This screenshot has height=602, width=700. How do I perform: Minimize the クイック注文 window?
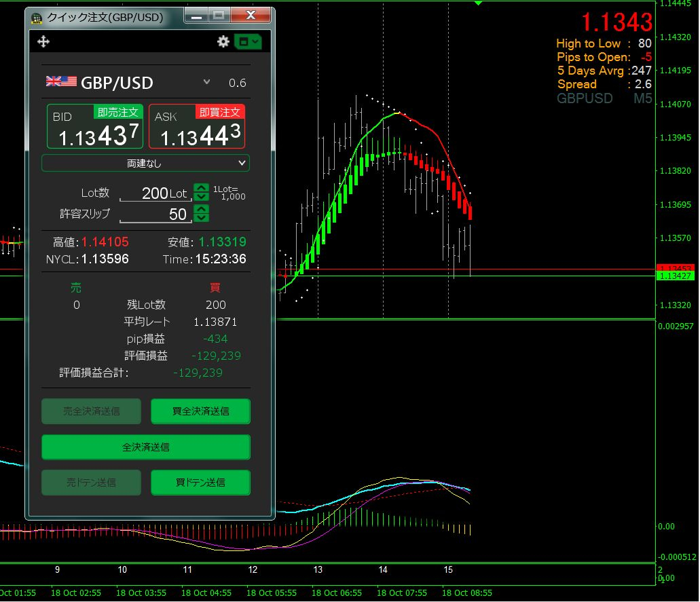(x=196, y=16)
